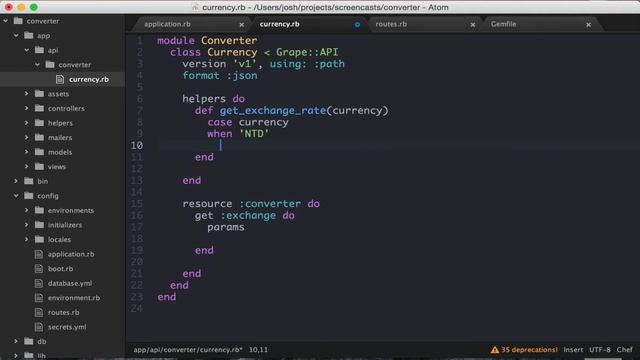The image size is (640, 360).
Task: Open secrets.yml in the tree view
Action: coord(67,327)
